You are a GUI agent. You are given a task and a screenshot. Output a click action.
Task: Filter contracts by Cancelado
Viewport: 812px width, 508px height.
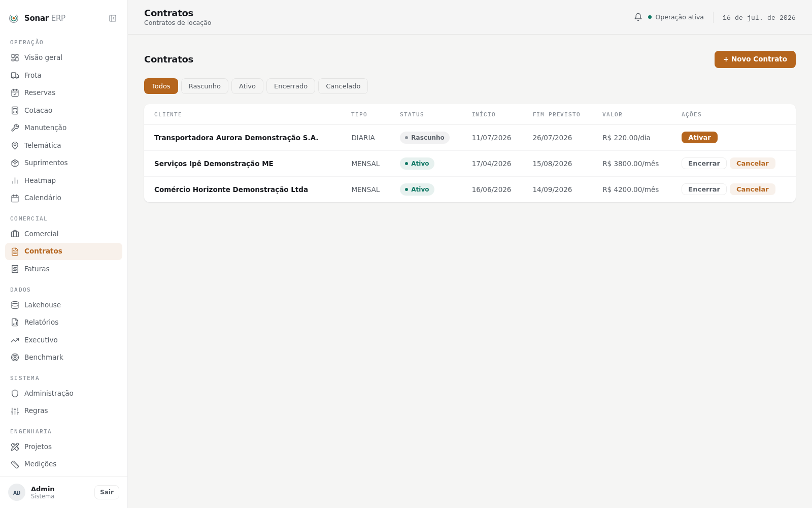coord(343,86)
